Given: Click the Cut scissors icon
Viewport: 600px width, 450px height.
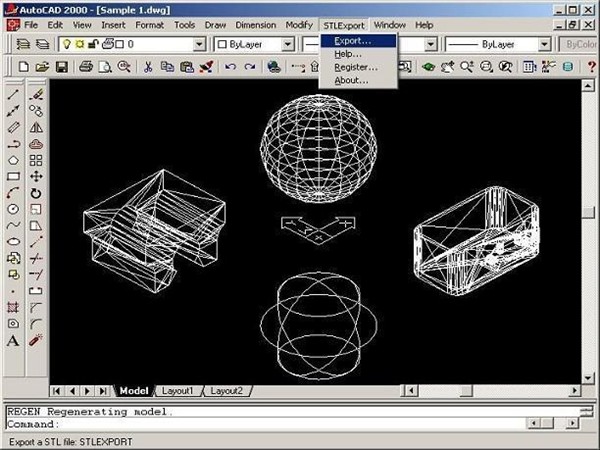Looking at the screenshot, I should (148, 67).
